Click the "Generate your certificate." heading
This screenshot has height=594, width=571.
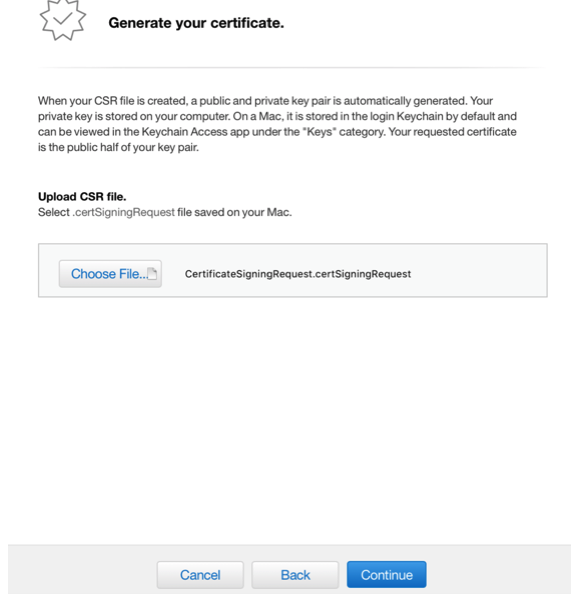click(x=196, y=23)
